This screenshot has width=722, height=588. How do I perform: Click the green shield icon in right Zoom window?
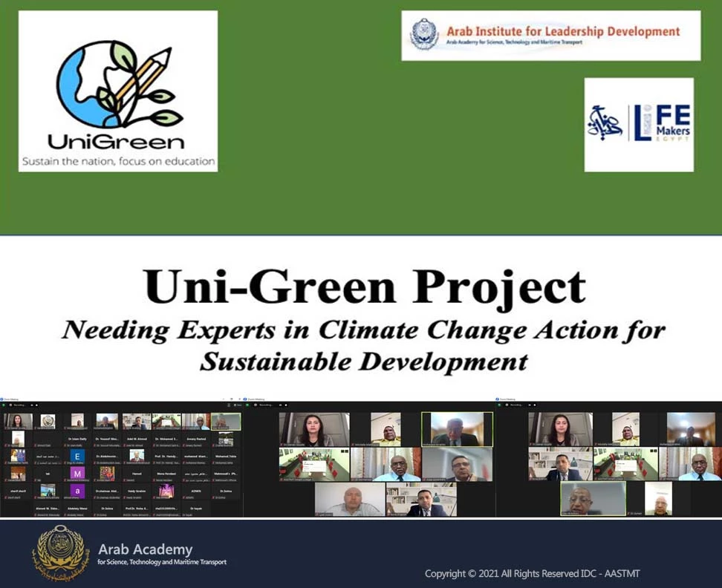(501, 405)
